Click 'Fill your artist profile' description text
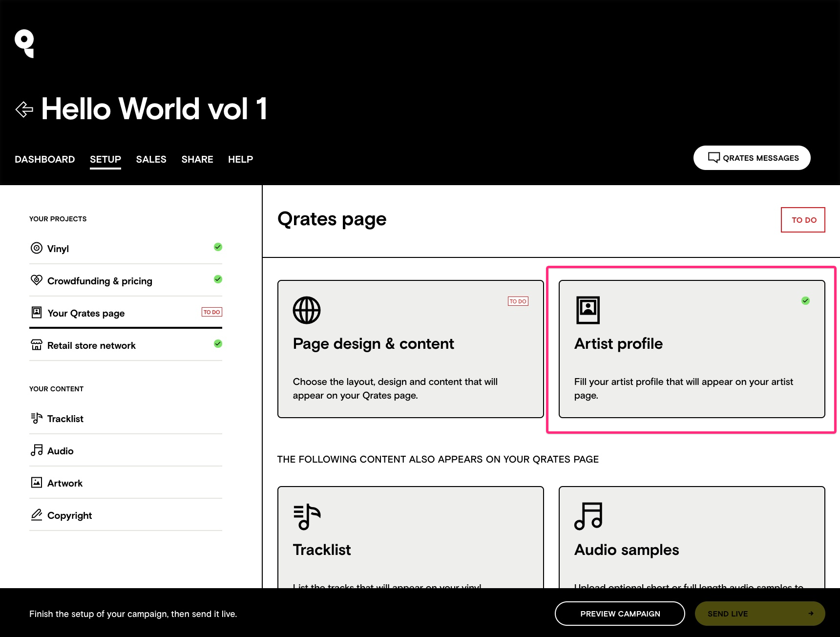Screen dimensions: 840x637 pos(684,388)
